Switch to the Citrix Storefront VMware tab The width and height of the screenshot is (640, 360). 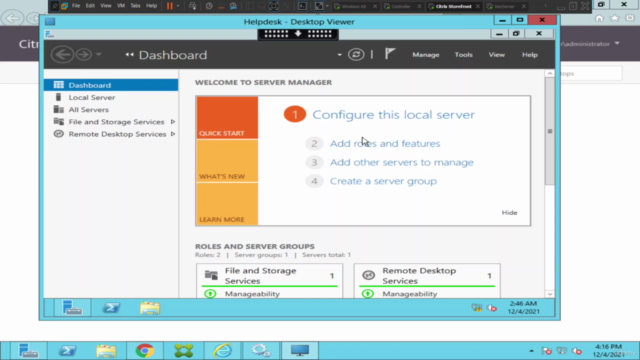click(453, 7)
